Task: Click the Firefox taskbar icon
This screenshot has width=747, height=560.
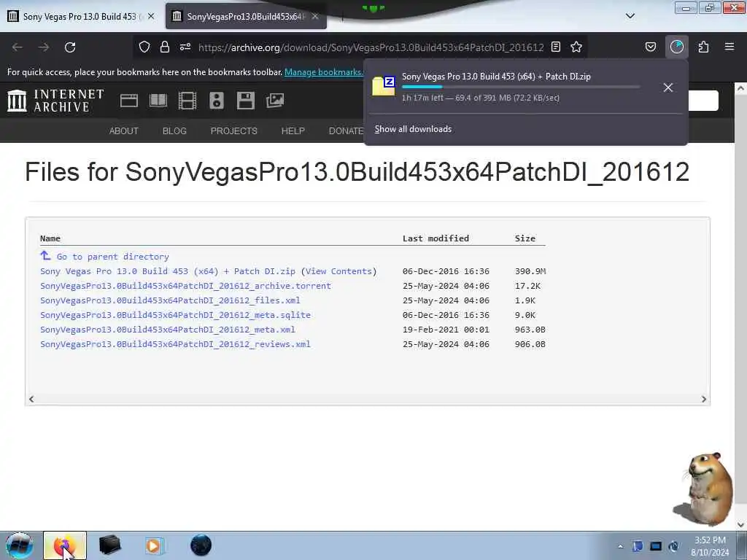Action: pos(65,545)
